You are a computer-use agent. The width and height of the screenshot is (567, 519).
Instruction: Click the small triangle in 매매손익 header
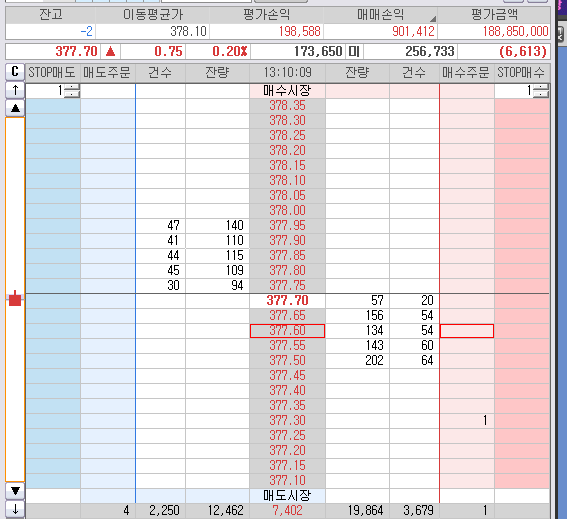[x=432, y=18]
